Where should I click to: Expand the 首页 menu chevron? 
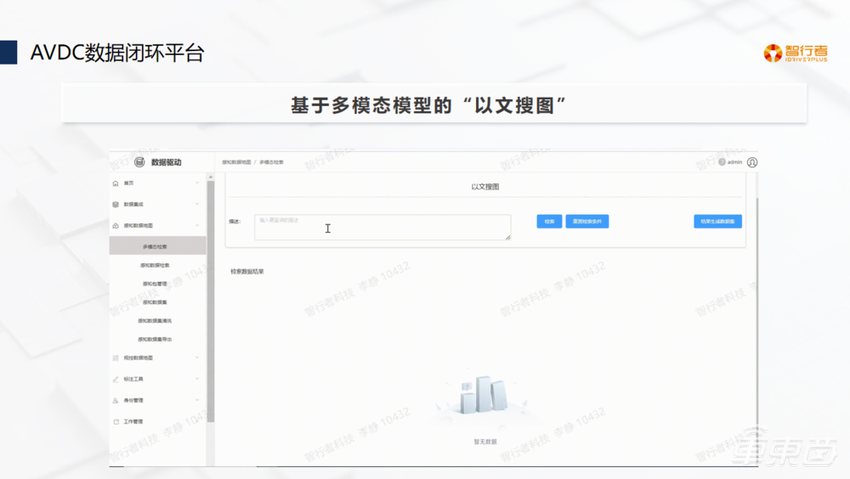click(x=197, y=183)
